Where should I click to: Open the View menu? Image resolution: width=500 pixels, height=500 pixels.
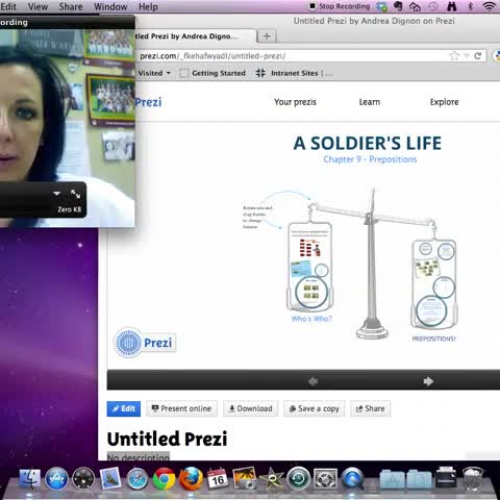38,6
